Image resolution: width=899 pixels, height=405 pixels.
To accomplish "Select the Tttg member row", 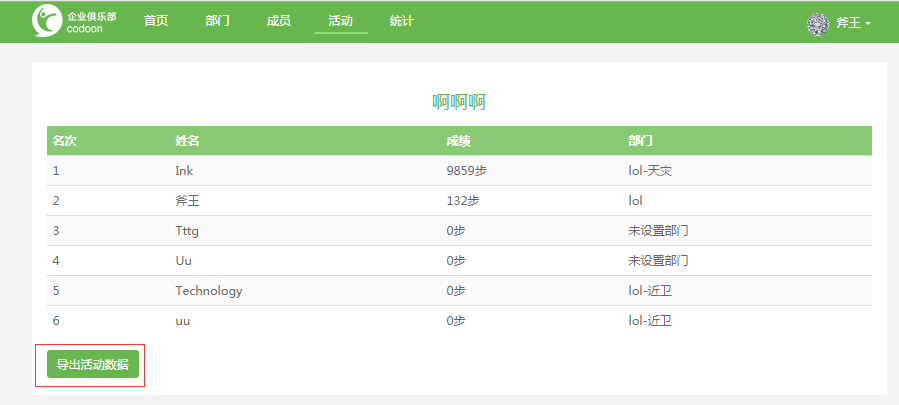I will click(x=459, y=231).
